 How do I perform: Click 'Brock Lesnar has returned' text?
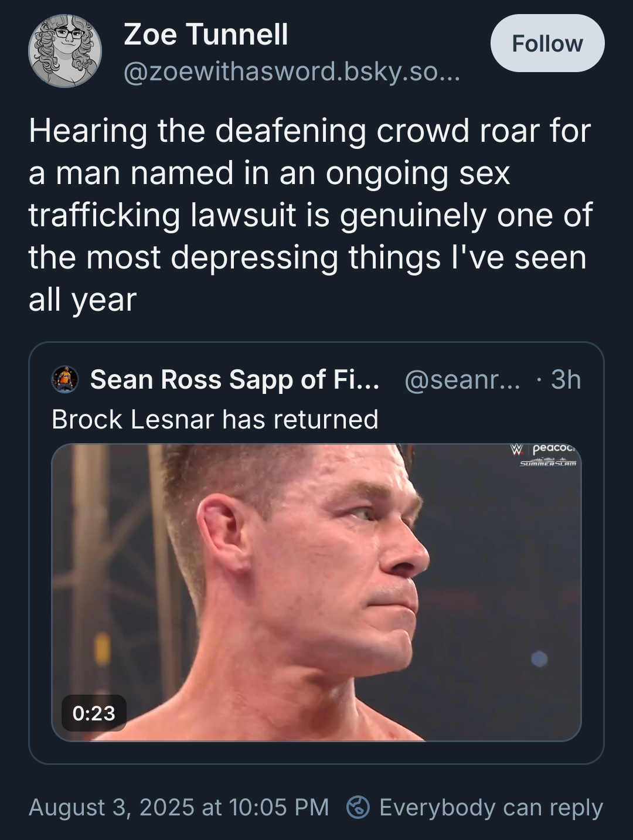pos(215,419)
